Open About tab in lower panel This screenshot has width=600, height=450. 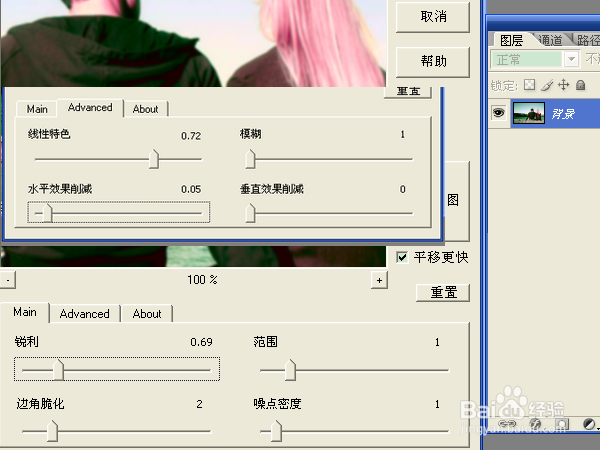pos(147,314)
